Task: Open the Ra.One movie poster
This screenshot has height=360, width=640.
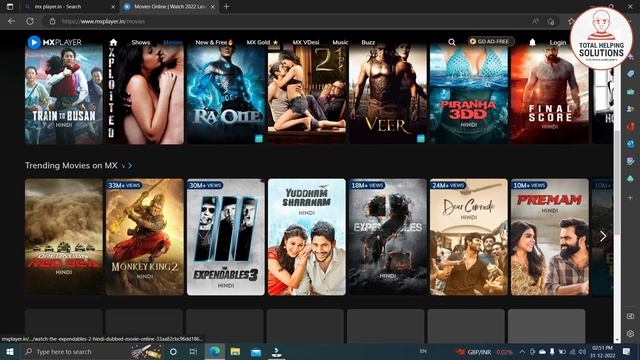Action: point(226,94)
